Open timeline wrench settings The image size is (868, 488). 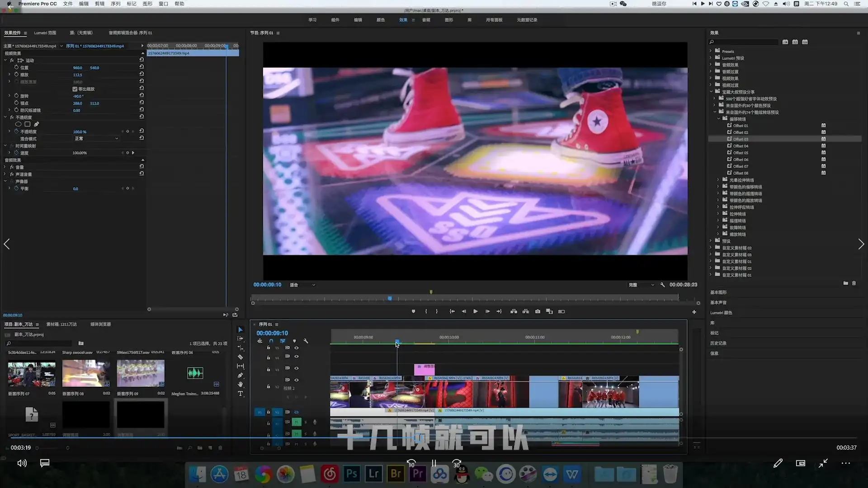tap(306, 341)
